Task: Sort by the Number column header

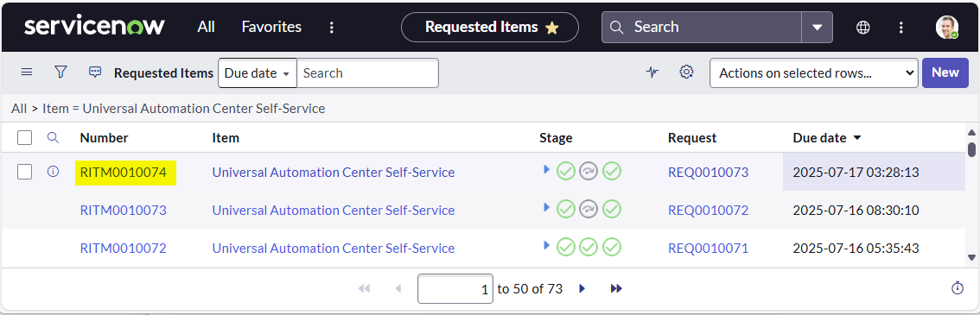Action: pos(104,138)
